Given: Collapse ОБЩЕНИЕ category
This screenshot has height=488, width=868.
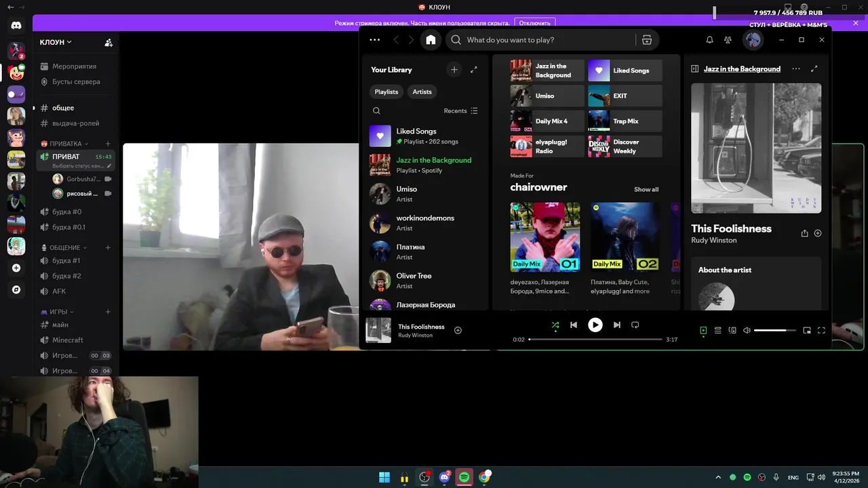Looking at the screenshot, I should (x=64, y=247).
